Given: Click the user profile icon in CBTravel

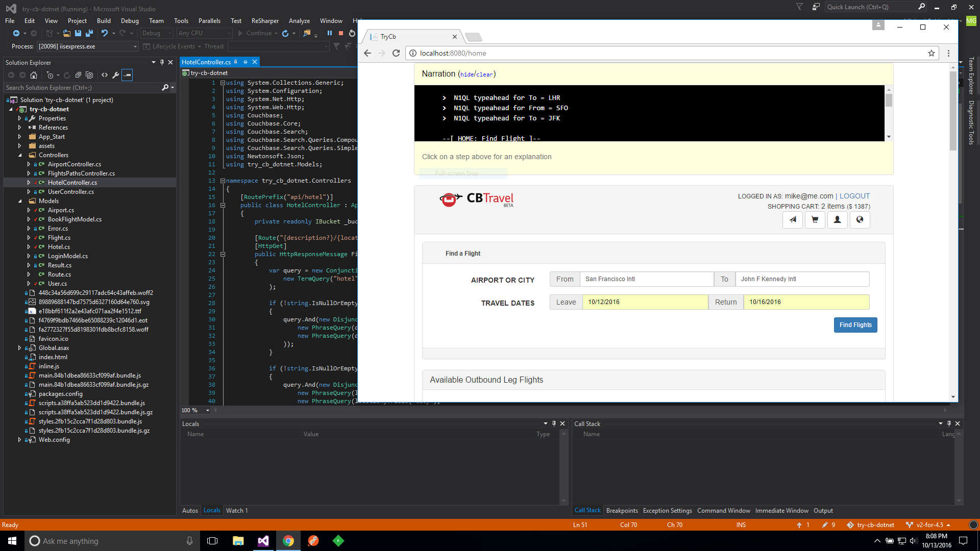Looking at the screenshot, I should [x=838, y=220].
